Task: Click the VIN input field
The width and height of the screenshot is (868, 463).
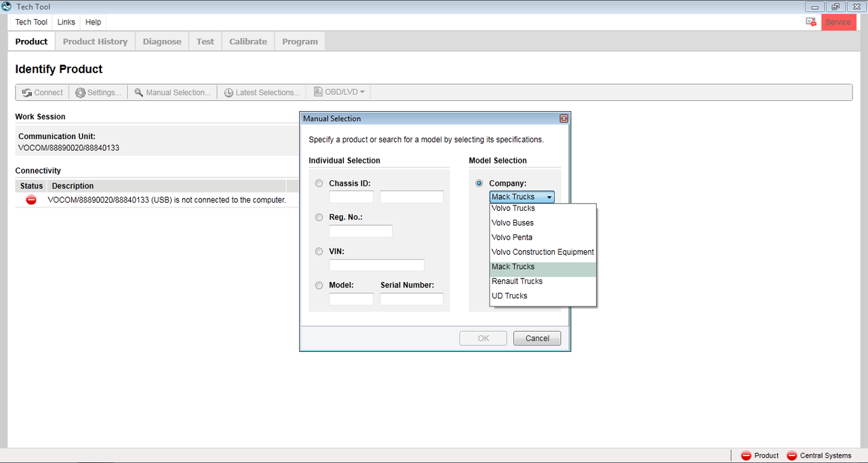Action: [x=376, y=264]
